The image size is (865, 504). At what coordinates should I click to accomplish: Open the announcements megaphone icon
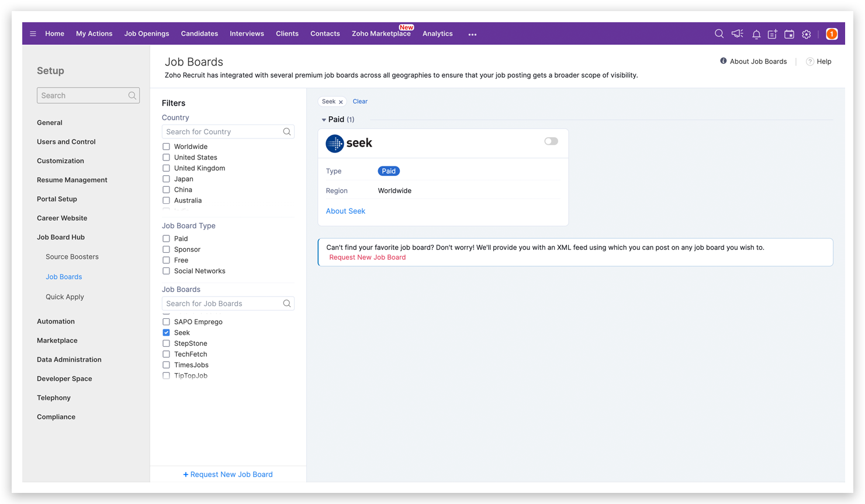pyautogui.click(x=738, y=34)
